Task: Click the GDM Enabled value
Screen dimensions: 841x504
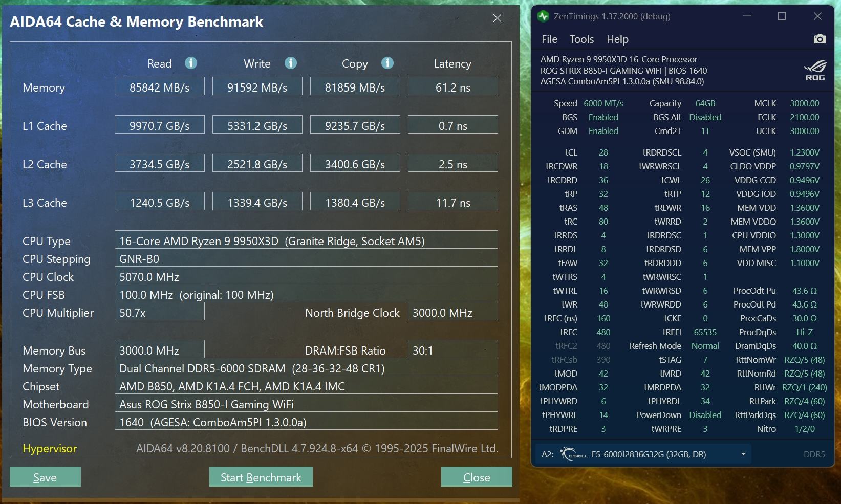Action: 603,131
